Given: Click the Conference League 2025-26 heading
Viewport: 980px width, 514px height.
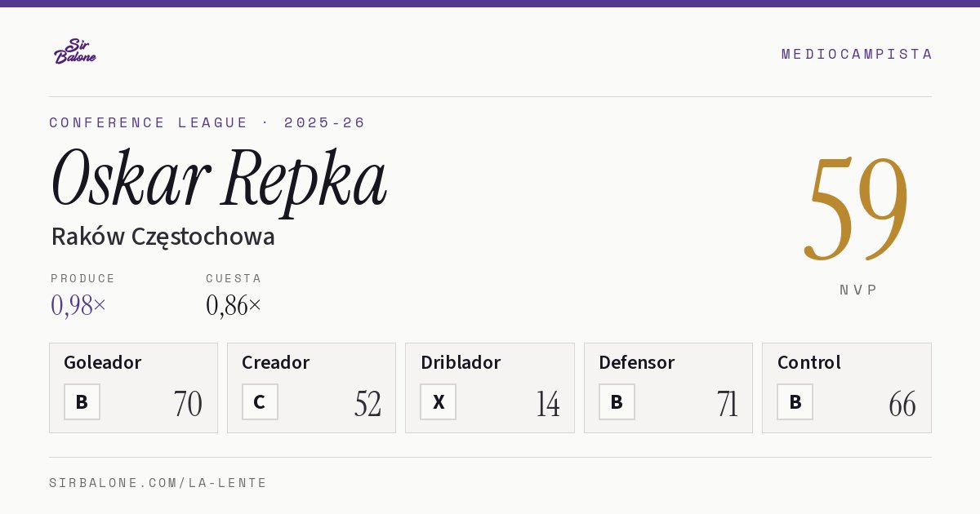Looking at the screenshot, I should click(x=207, y=122).
